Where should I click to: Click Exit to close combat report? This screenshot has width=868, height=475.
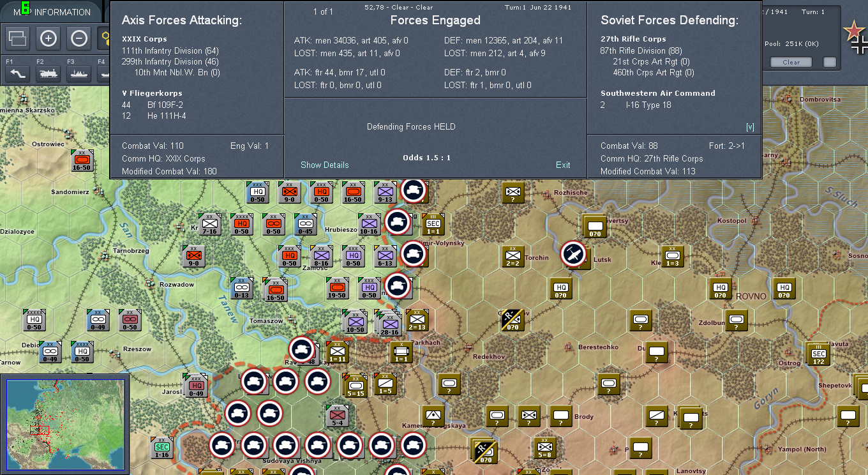[x=563, y=165]
